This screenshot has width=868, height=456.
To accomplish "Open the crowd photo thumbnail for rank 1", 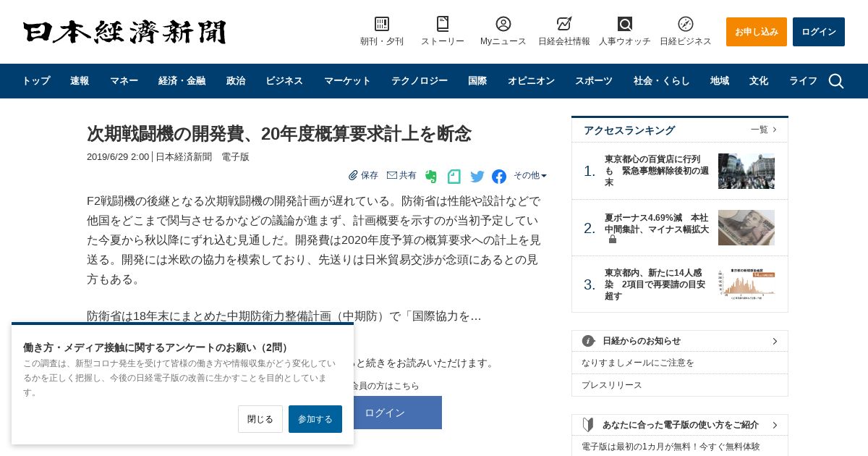I will tap(746, 171).
